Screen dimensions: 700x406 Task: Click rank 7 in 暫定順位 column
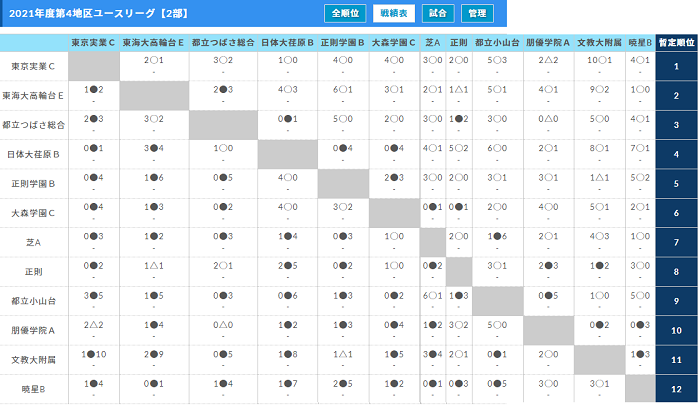pyautogui.click(x=676, y=243)
